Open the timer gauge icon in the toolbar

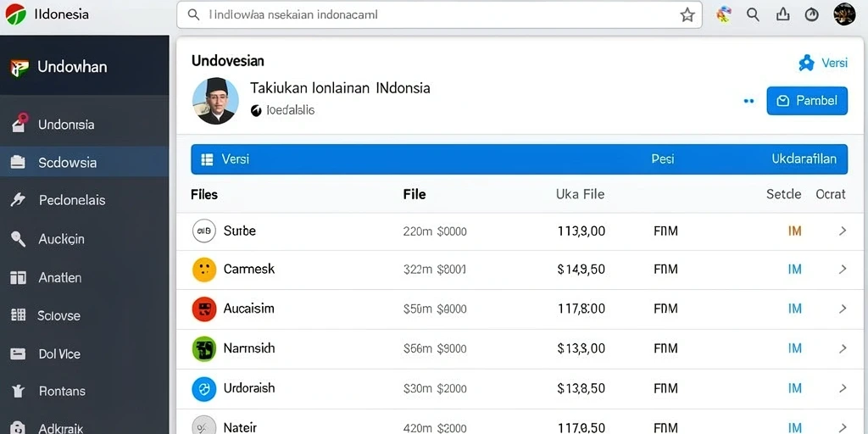coord(811,15)
